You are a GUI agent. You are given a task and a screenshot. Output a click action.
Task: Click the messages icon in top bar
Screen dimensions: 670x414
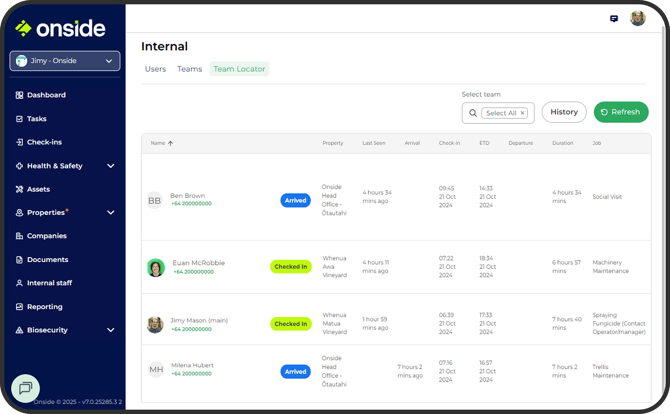tap(613, 19)
